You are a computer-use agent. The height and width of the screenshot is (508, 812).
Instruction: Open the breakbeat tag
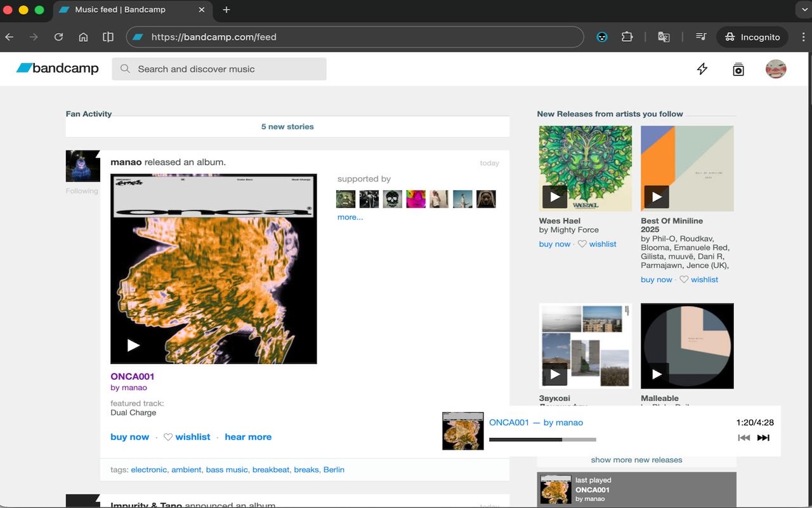click(x=271, y=470)
